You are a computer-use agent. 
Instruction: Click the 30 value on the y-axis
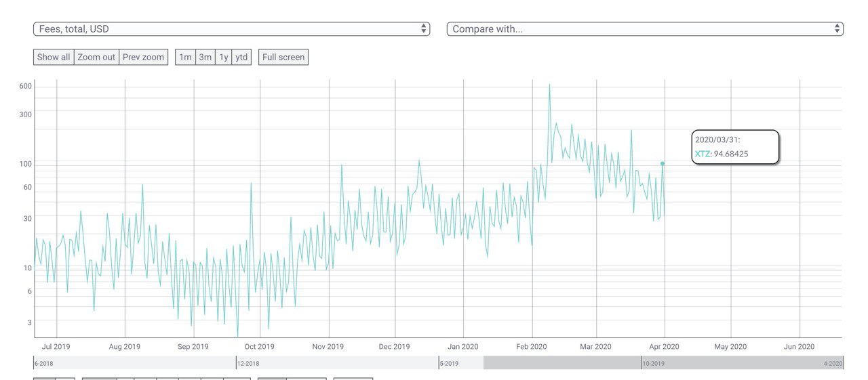point(28,218)
